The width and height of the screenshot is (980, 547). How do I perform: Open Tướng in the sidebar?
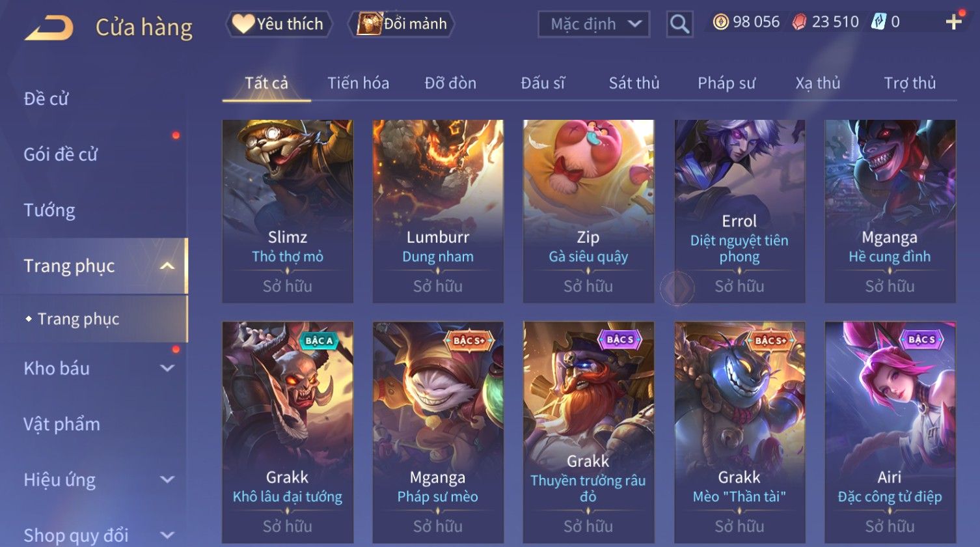coord(49,210)
